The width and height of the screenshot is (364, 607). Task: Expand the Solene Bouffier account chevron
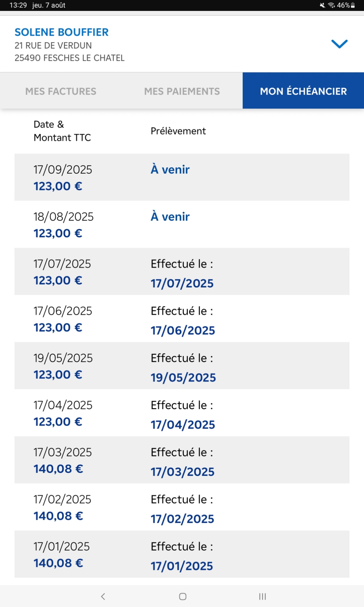click(x=339, y=44)
